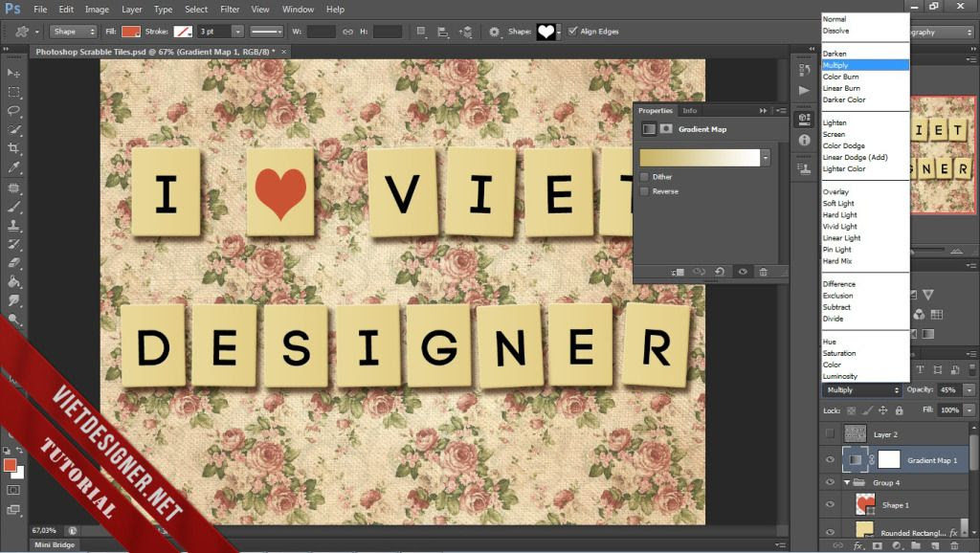Open Path alignment options
Screen dimensions: 980x553
coord(443,32)
